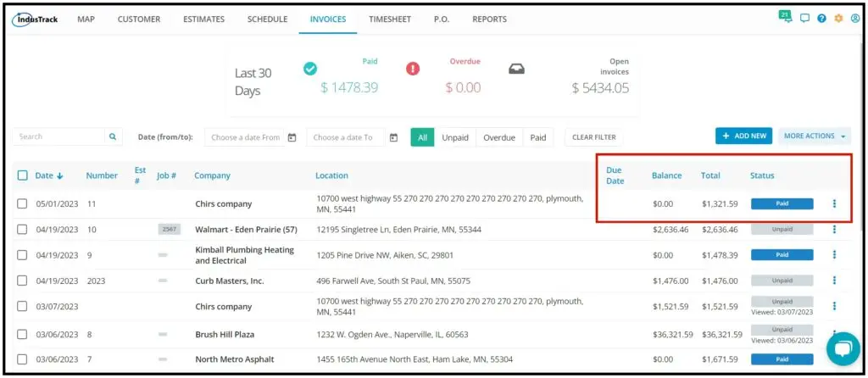868x378 pixels.
Task: Click the green Paid checkmark icon
Action: (310, 69)
